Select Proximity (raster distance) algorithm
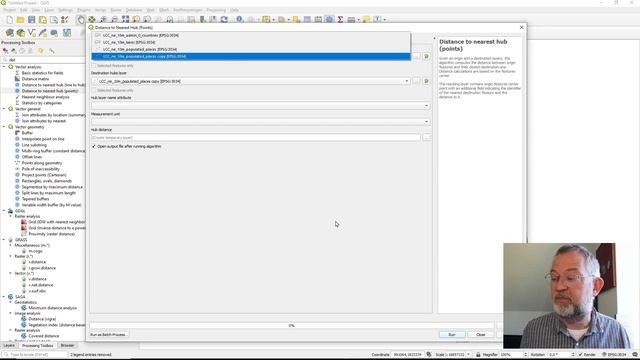Image resolution: width=640 pixels, height=360 pixels. point(51,234)
